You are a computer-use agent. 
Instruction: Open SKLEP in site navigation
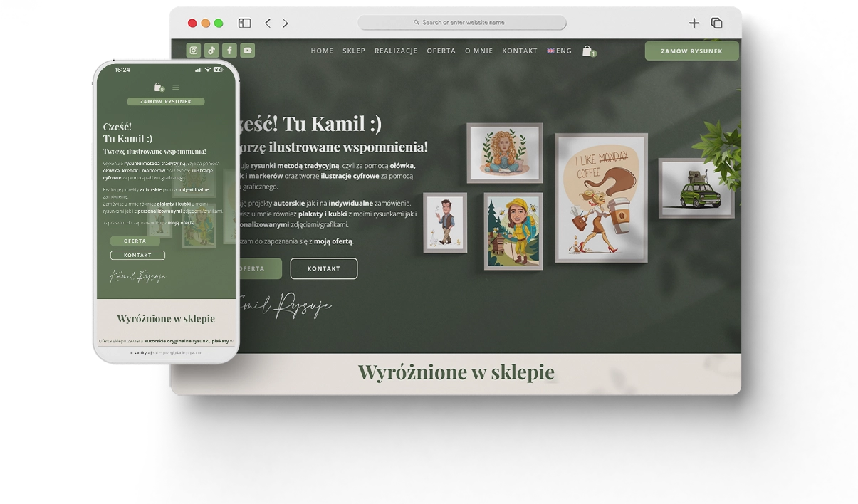tap(354, 51)
